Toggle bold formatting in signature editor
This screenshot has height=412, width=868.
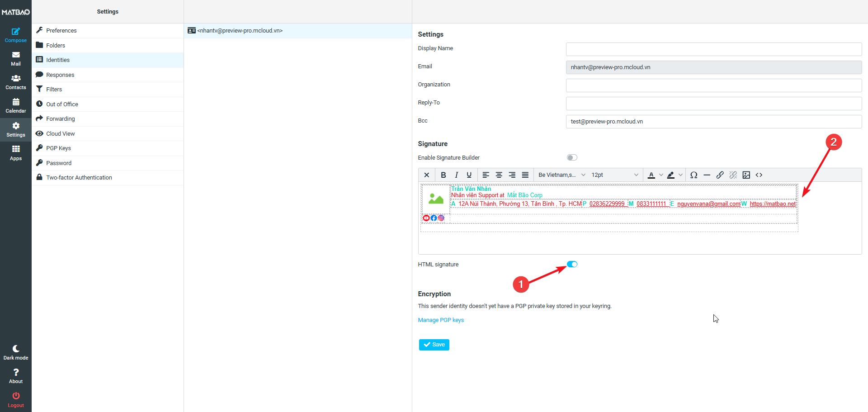[443, 175]
